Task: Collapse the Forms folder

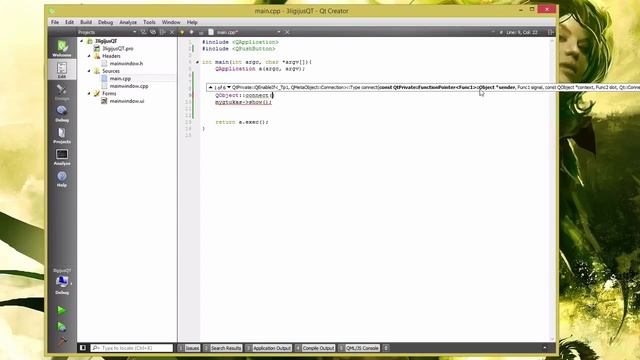Action: 89,93
